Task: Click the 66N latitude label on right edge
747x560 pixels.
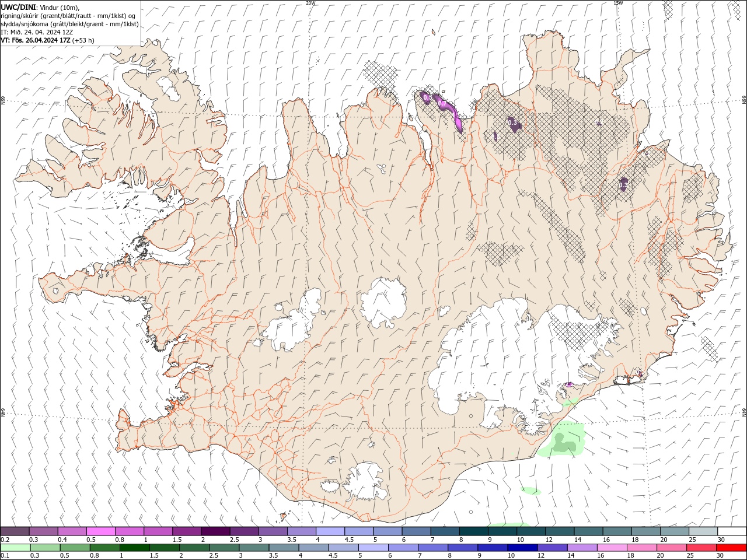Action: tap(743, 100)
